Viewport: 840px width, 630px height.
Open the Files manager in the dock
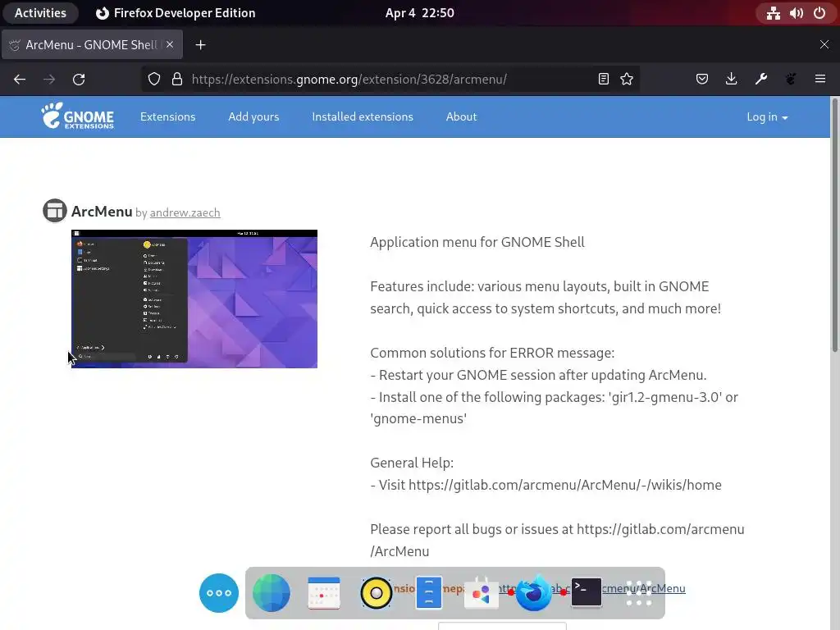pos(428,593)
